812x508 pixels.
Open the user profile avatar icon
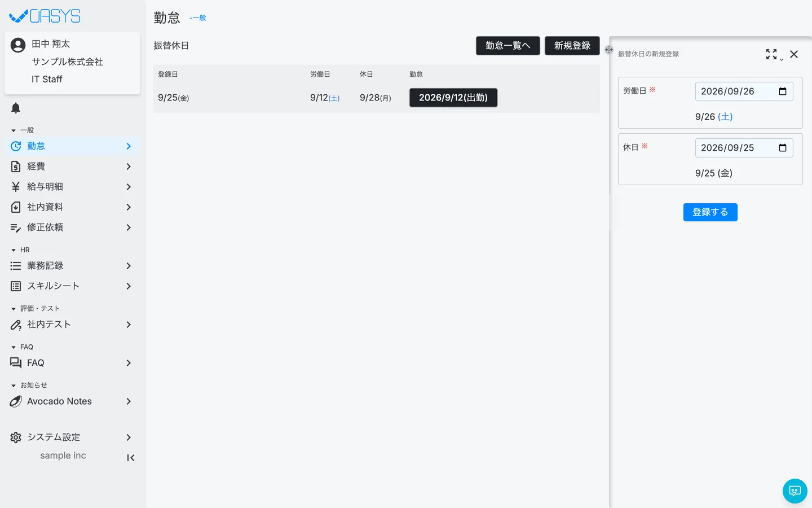18,45
